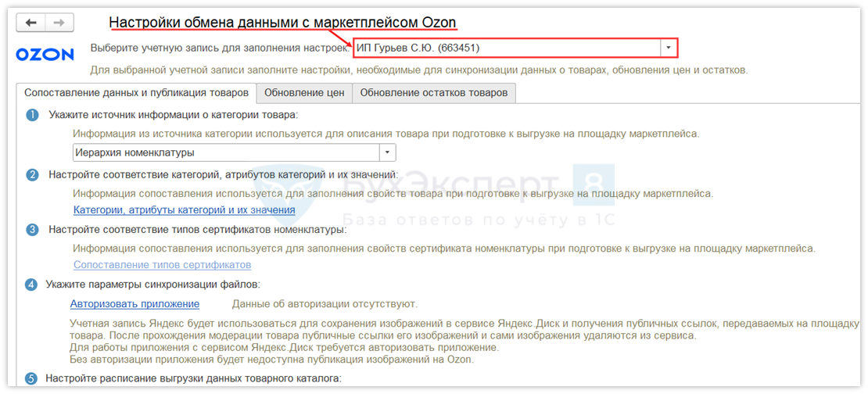This screenshot has width=868, height=394.
Task: Click heading Укажите параметры синхронизации файлов:
Action: [152, 285]
